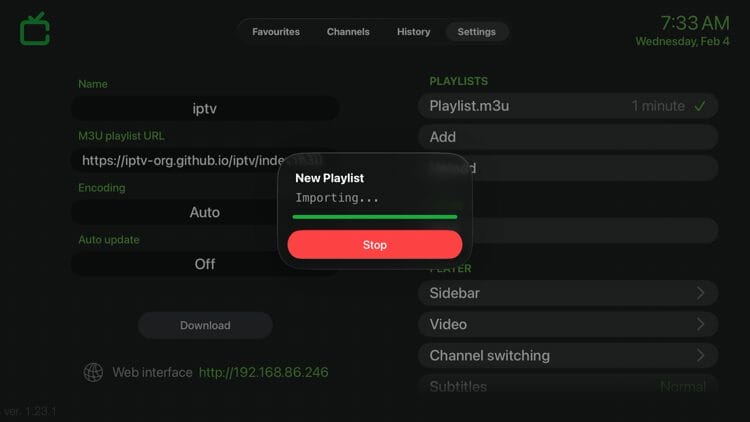Click the version text ver. 1.23.1
The height and width of the screenshot is (422, 750).
tap(30, 411)
